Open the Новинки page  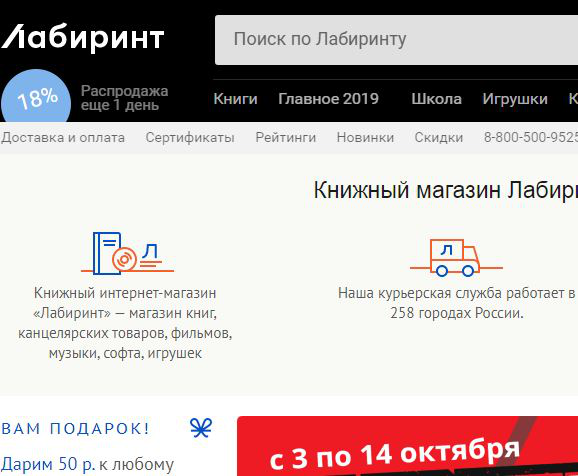[365, 138]
